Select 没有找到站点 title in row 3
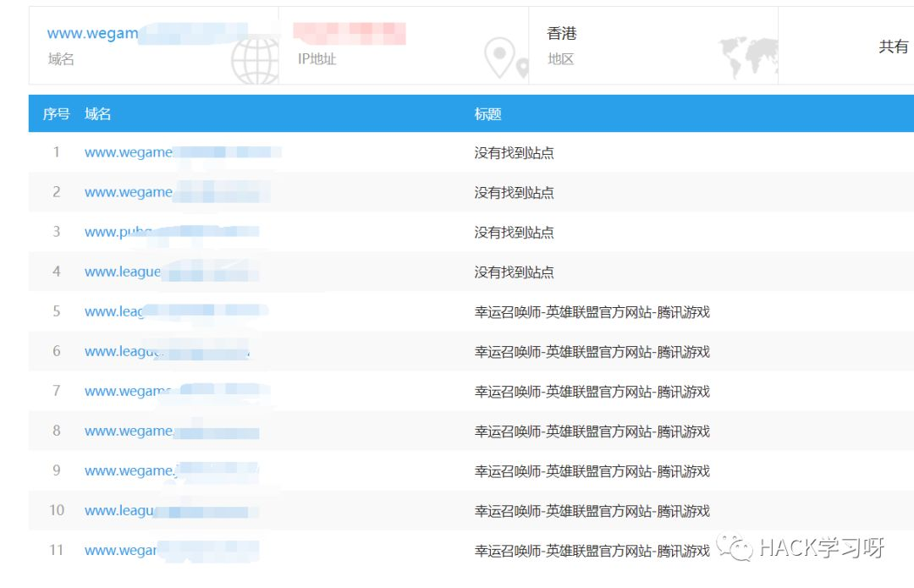 514,232
